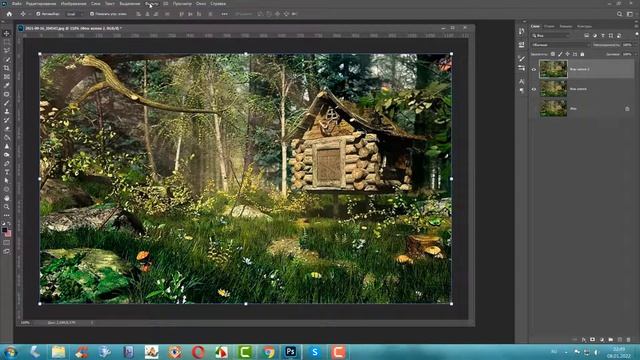Select the Clone Stamp tool
640x360 pixels.
[7, 111]
